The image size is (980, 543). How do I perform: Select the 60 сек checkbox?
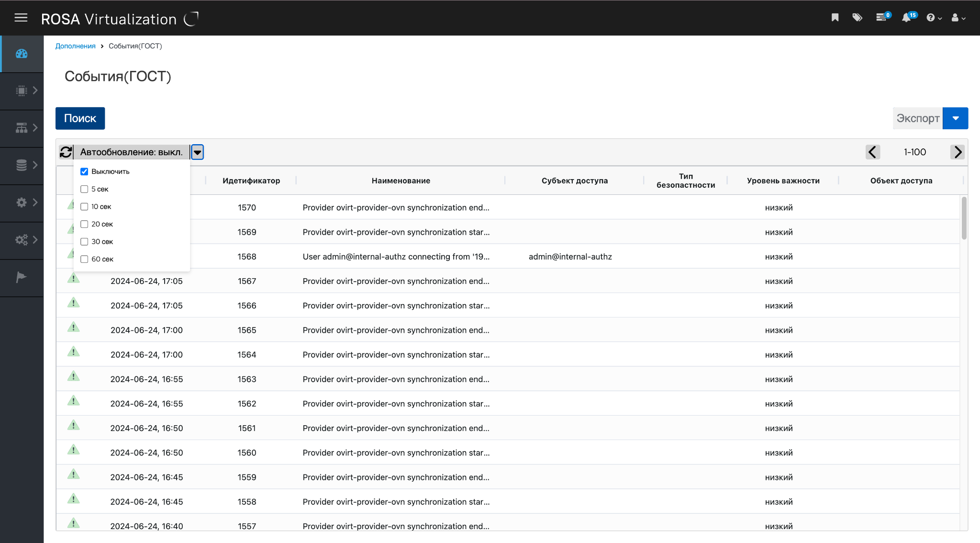pos(84,259)
